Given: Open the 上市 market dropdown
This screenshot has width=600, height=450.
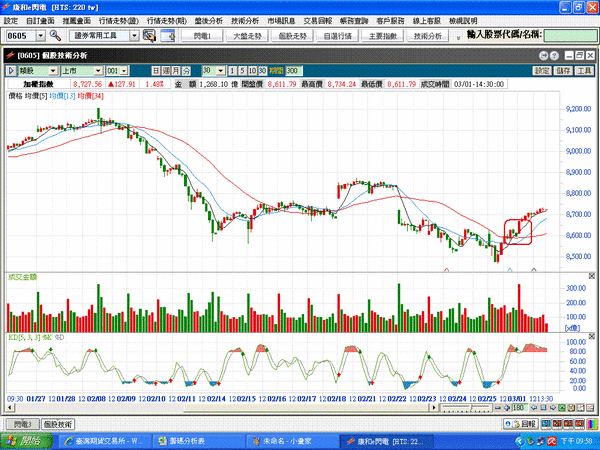Looking at the screenshot, I should pyautogui.click(x=98, y=71).
